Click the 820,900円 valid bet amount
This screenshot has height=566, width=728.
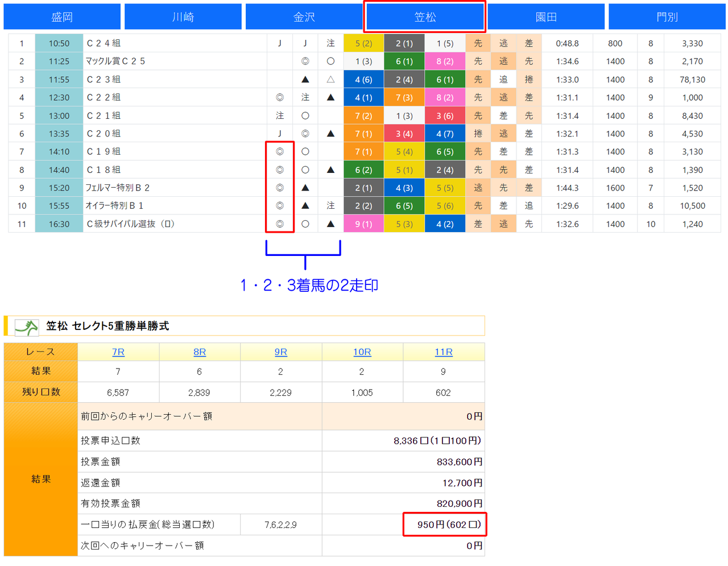460,503
